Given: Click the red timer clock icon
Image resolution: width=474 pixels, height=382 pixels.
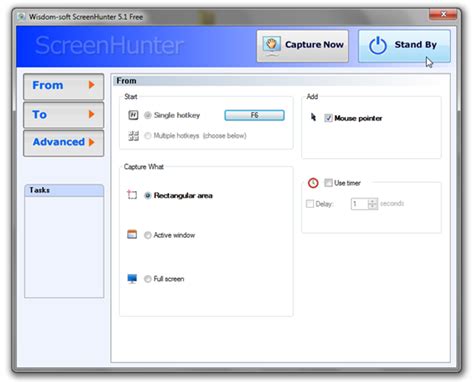Looking at the screenshot, I should tap(313, 183).
